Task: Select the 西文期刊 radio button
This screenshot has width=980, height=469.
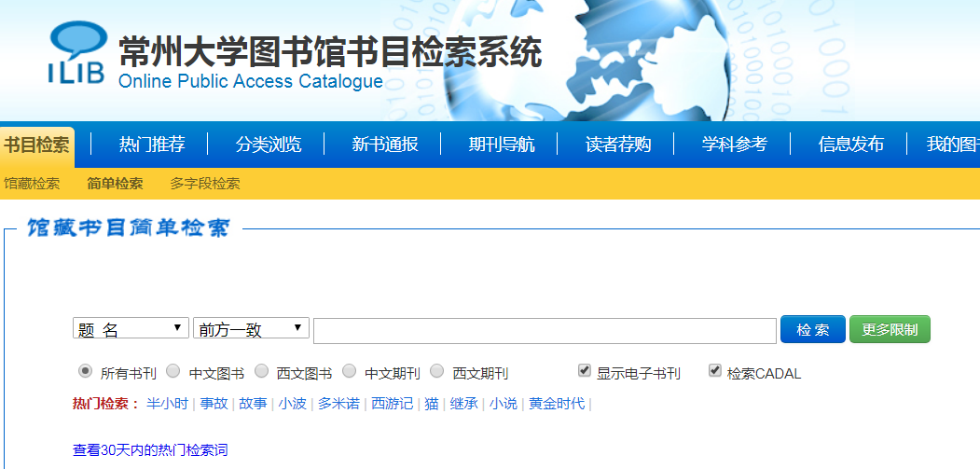Action: point(437,371)
